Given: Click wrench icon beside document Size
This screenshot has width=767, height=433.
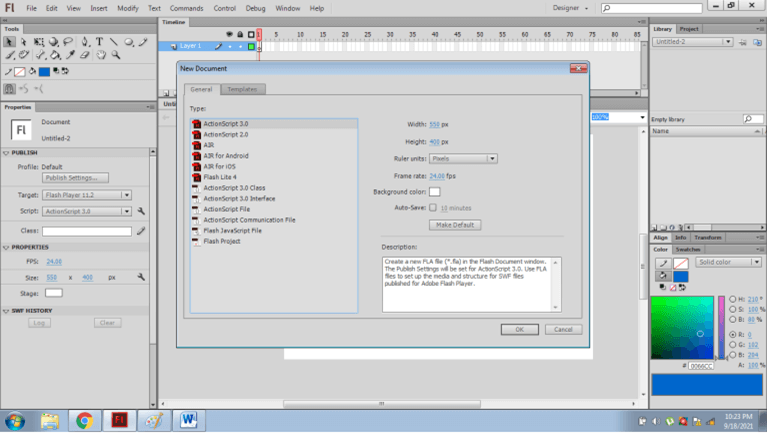Looking at the screenshot, I should click(x=141, y=277).
